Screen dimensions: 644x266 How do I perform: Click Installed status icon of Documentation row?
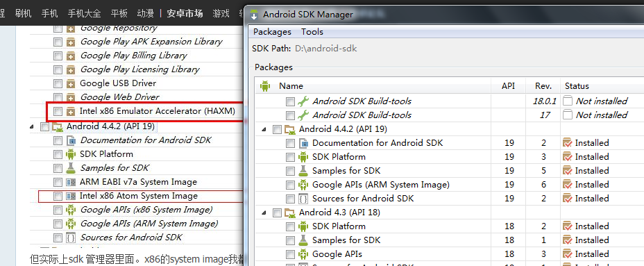click(568, 143)
